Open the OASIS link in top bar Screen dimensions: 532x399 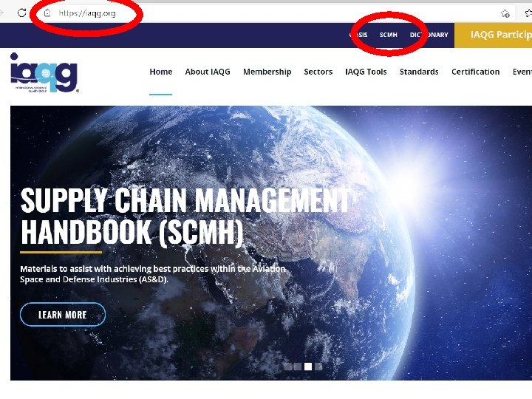coord(358,35)
